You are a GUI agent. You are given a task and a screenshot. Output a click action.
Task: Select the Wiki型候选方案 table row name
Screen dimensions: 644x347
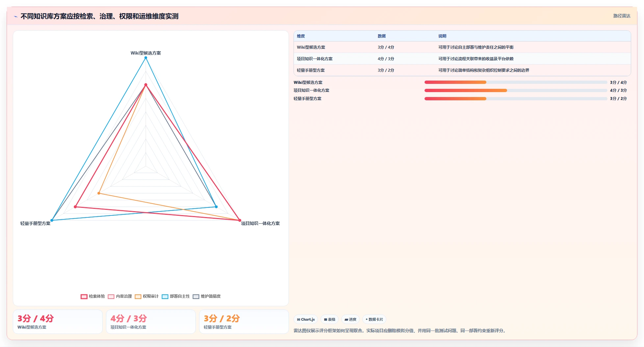[311, 47]
